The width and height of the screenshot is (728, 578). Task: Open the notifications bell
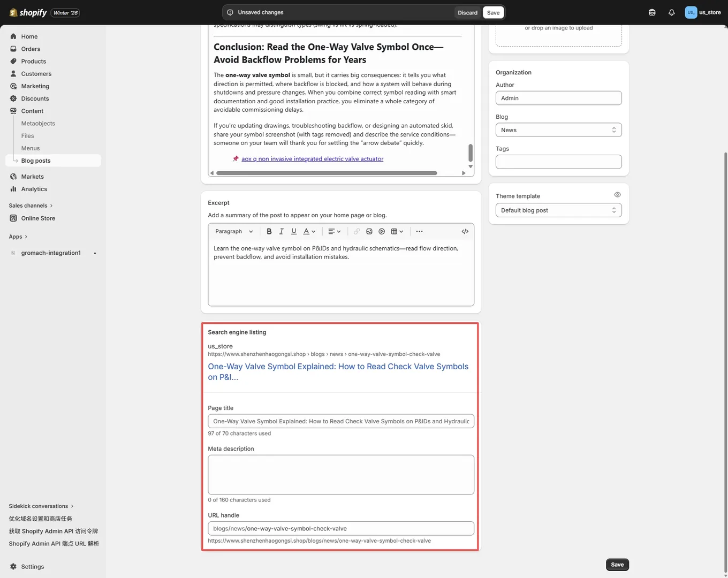[671, 12]
